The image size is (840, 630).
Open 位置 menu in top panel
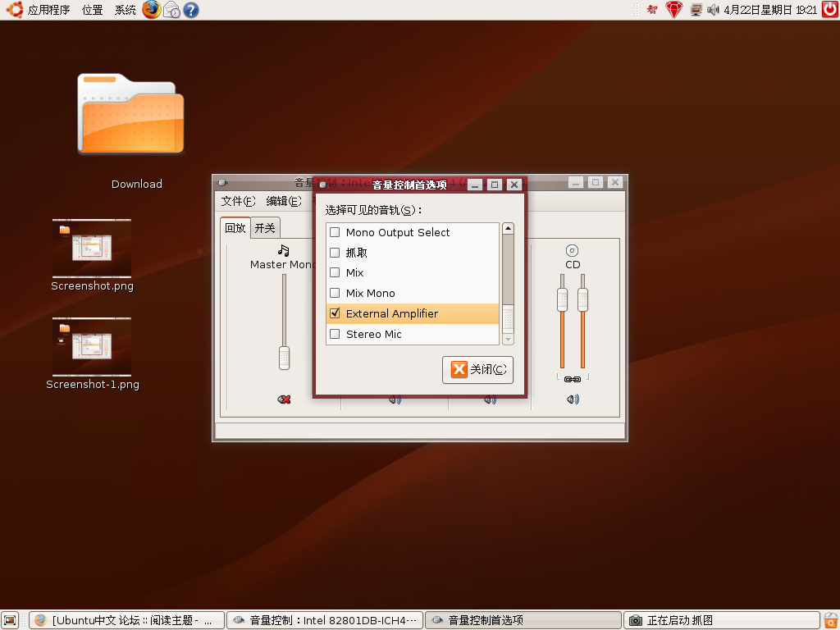click(92, 10)
